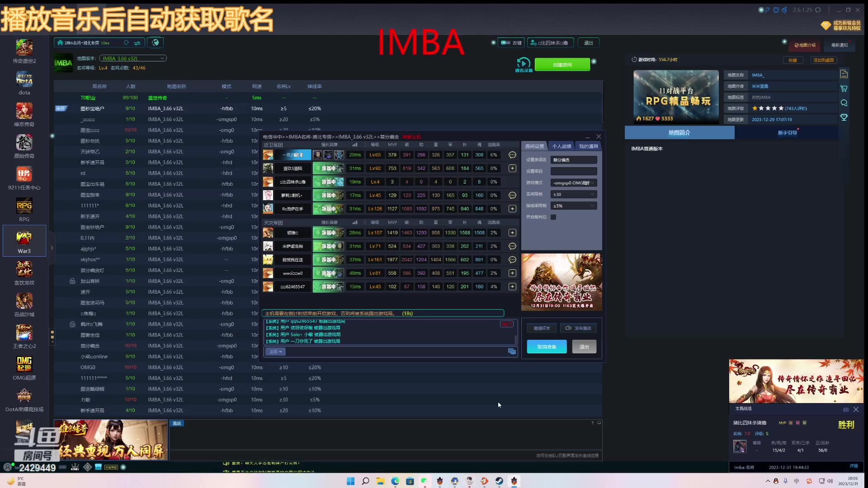
Task: Open the 原始传奇 sidebar icon
Action: (x=24, y=146)
